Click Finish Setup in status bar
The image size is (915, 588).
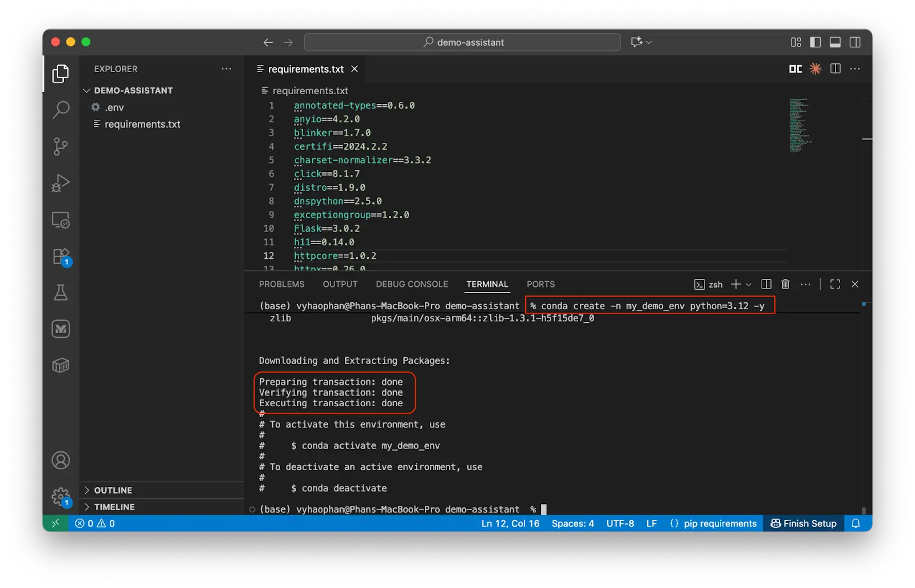[803, 523]
